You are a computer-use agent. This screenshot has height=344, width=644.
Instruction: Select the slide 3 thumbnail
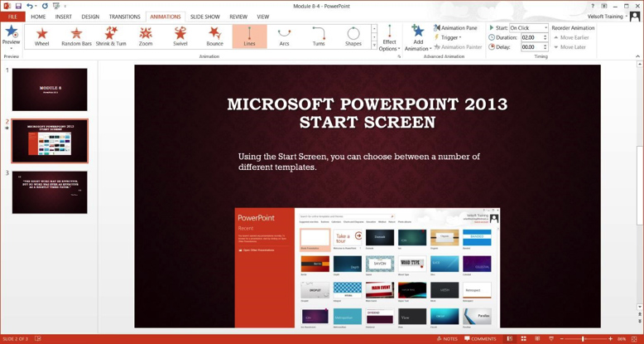click(50, 192)
